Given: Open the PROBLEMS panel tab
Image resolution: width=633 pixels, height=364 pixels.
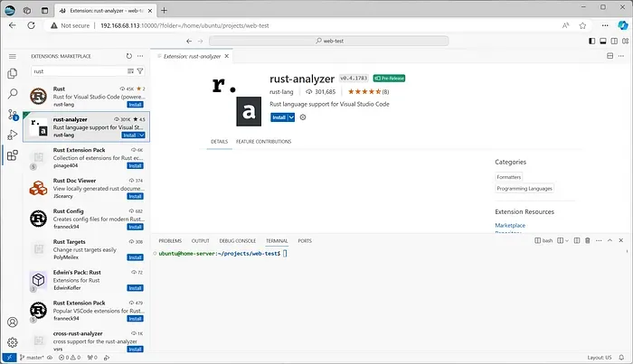Looking at the screenshot, I should click(x=170, y=240).
